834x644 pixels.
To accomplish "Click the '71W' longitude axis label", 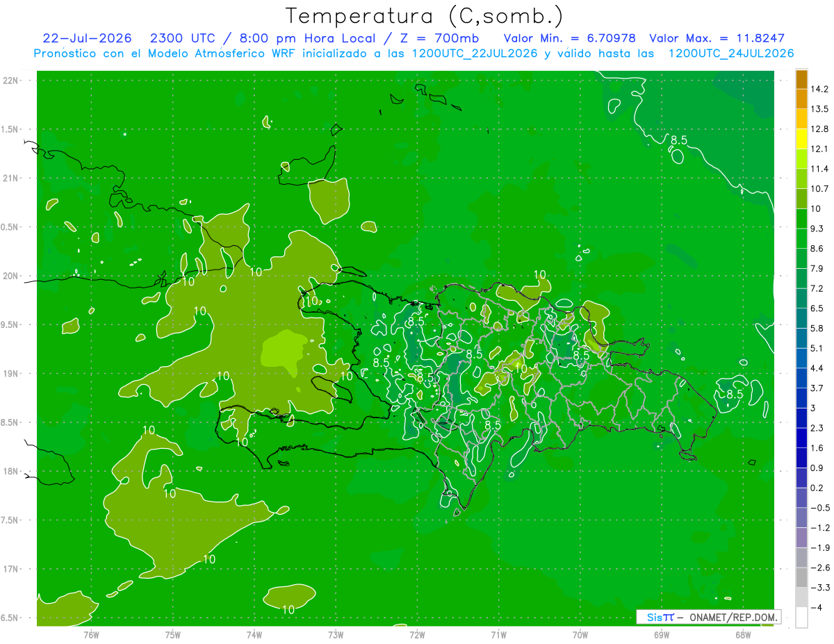I will pyautogui.click(x=498, y=635).
